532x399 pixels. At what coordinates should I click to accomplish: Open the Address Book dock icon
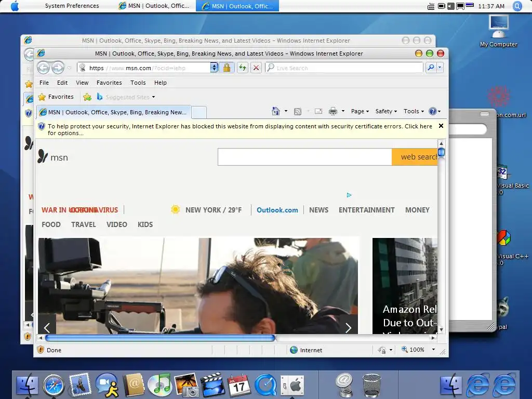[x=134, y=385]
